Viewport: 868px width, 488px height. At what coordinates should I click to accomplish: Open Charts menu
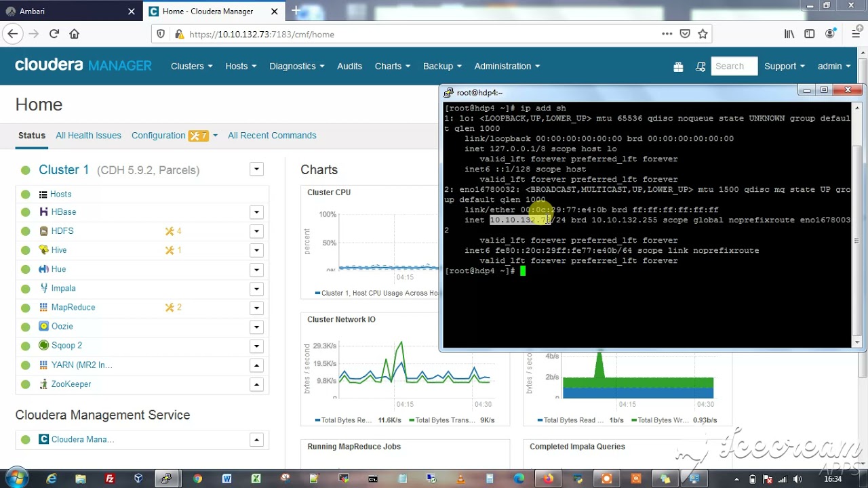click(x=393, y=66)
